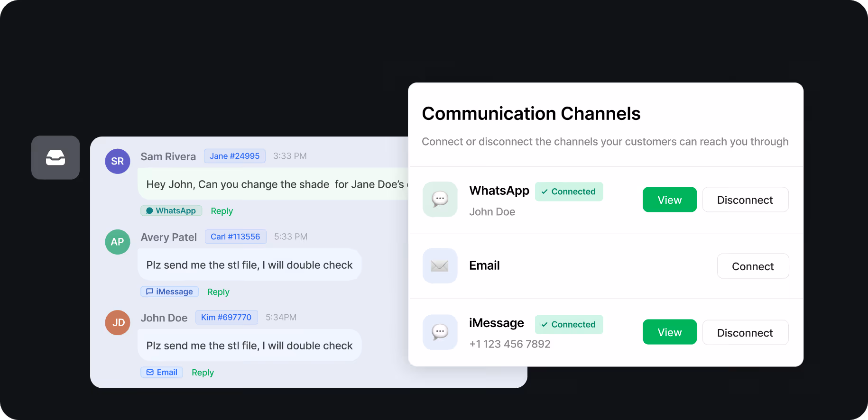Viewport: 868px width, 420px height.
Task: Click the iMessage Connected status badge
Action: 569,324
